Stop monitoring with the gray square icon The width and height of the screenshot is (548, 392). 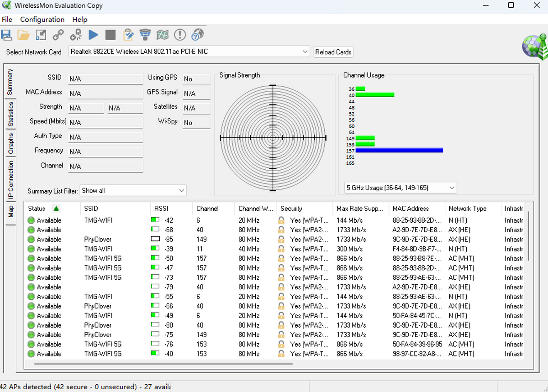point(110,35)
